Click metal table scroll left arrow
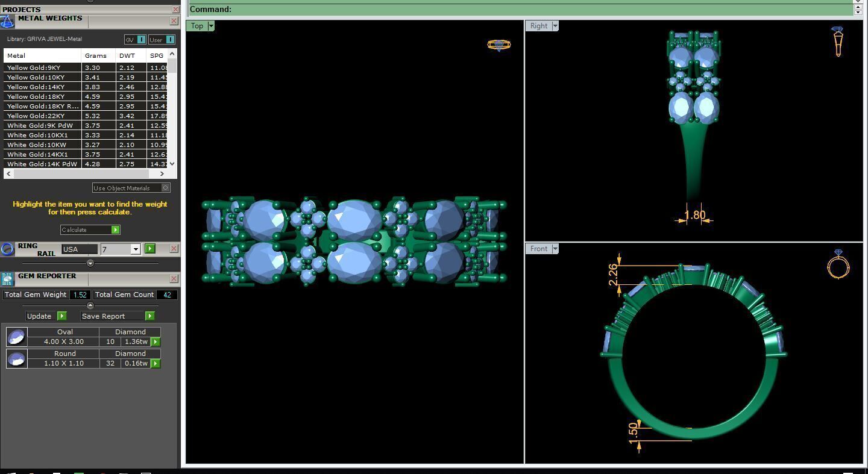The width and height of the screenshot is (868, 474). (8, 173)
